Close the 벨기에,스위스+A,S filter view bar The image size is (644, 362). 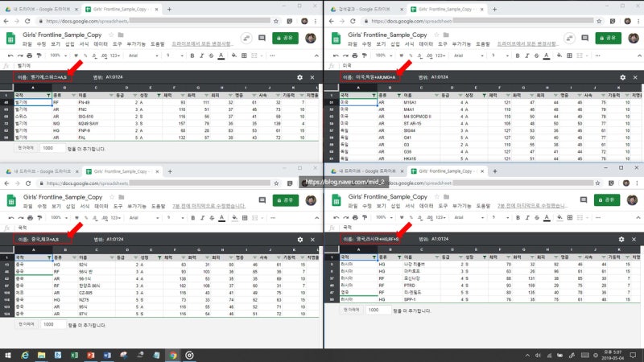click(312, 77)
